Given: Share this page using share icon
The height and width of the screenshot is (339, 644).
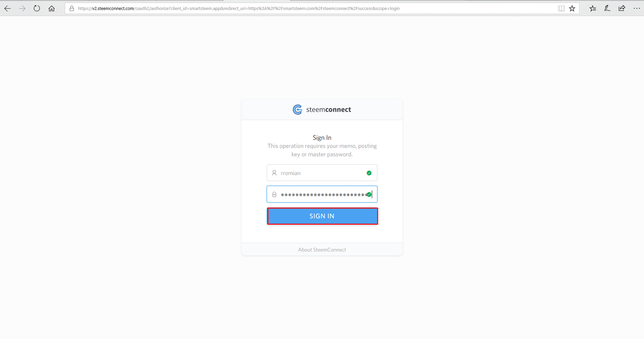Looking at the screenshot, I should 622,9.
